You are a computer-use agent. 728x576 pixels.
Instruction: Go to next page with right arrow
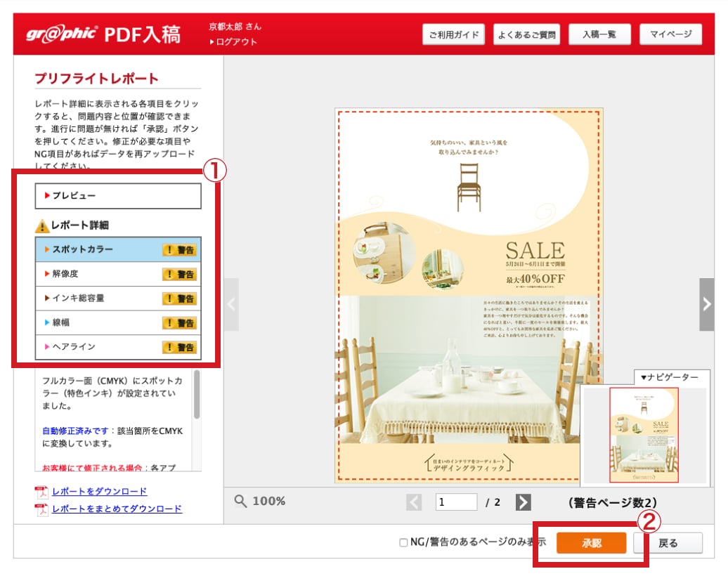coord(523,502)
